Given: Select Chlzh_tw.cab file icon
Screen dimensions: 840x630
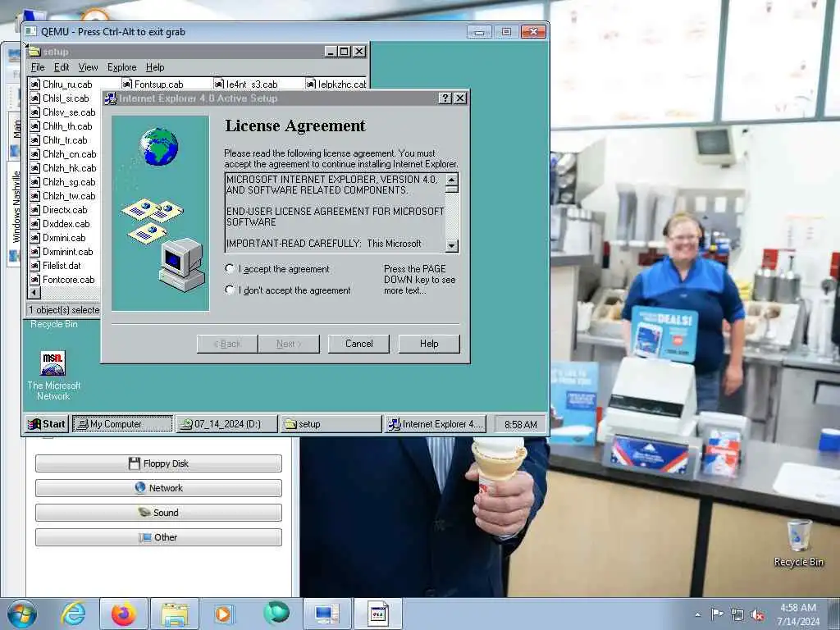Looking at the screenshot, I should pyautogui.click(x=34, y=195).
